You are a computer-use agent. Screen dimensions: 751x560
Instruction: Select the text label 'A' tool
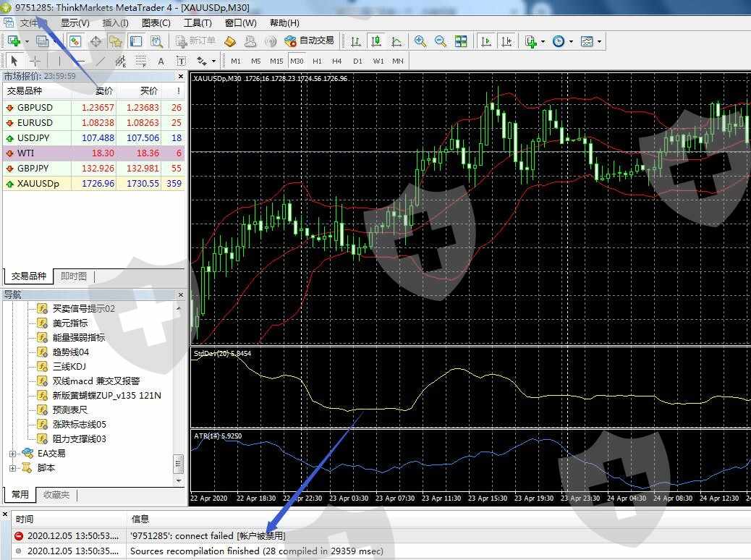pyautogui.click(x=161, y=61)
